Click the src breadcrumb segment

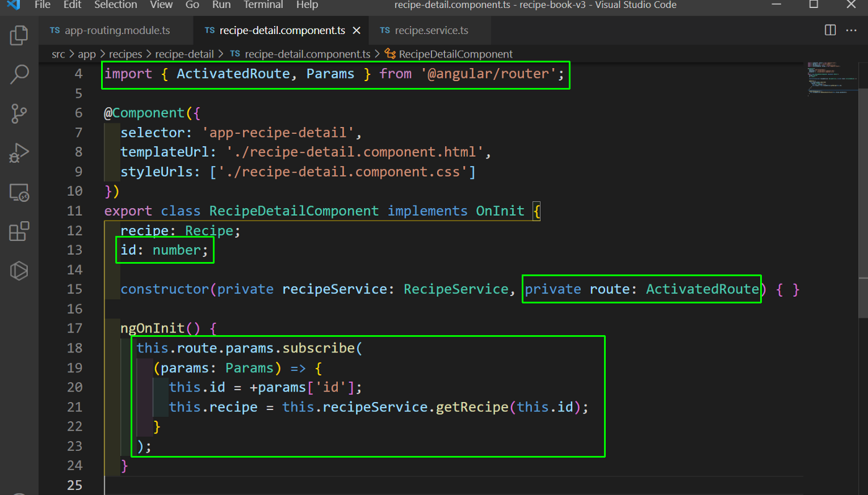pos(58,54)
